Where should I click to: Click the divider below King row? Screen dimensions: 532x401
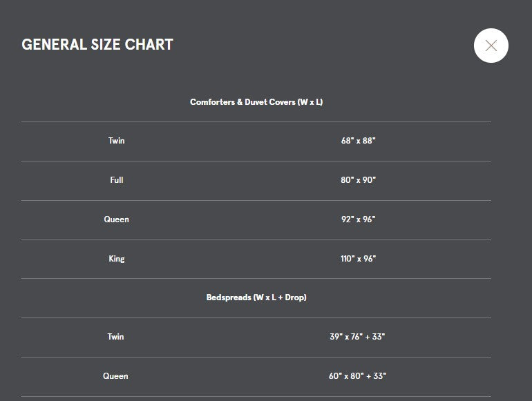(256, 279)
